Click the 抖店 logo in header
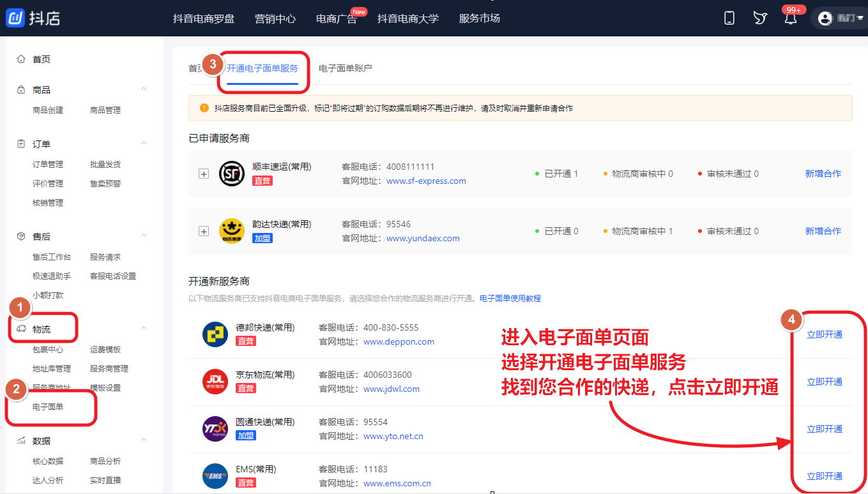Image resolution: width=868 pixels, height=494 pixels. [x=33, y=18]
